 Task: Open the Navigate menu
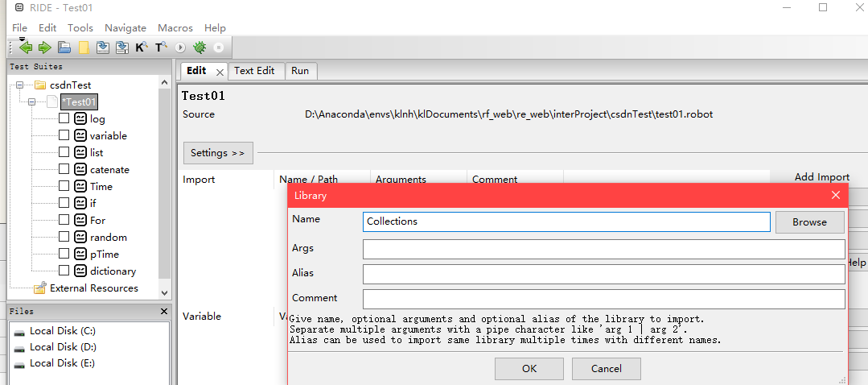[125, 27]
